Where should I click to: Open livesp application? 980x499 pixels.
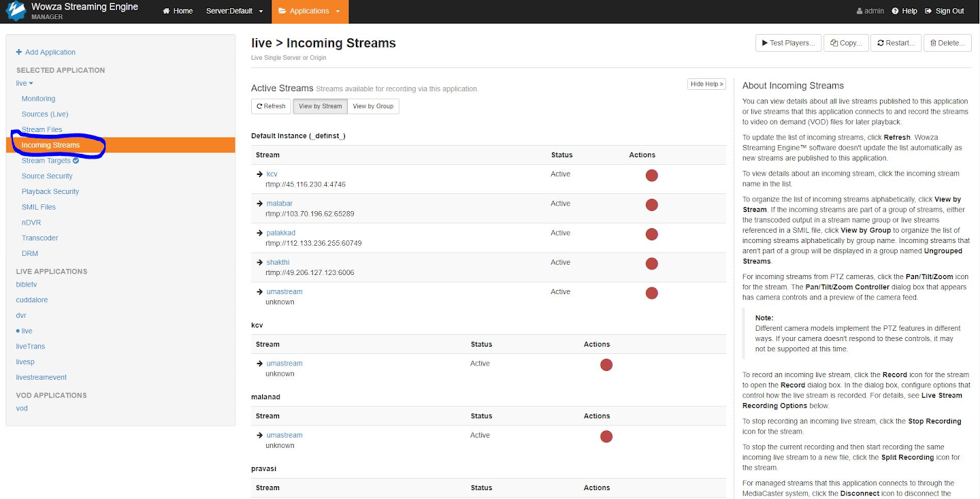point(25,361)
